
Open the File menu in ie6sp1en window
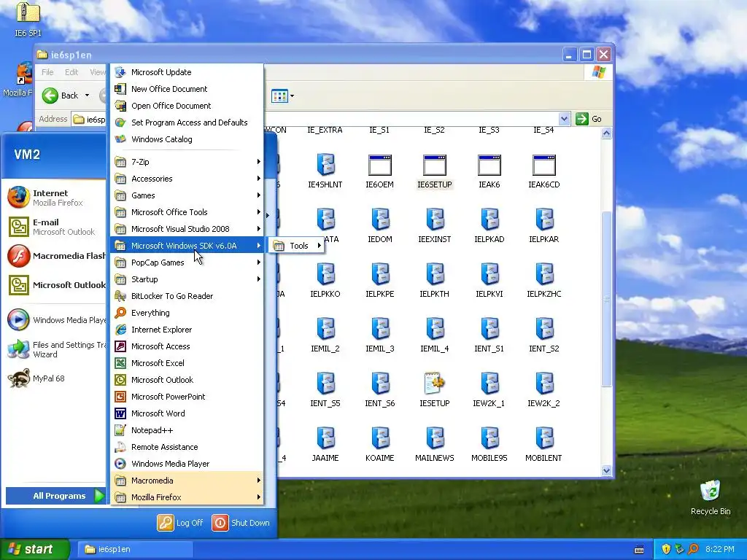(x=47, y=72)
